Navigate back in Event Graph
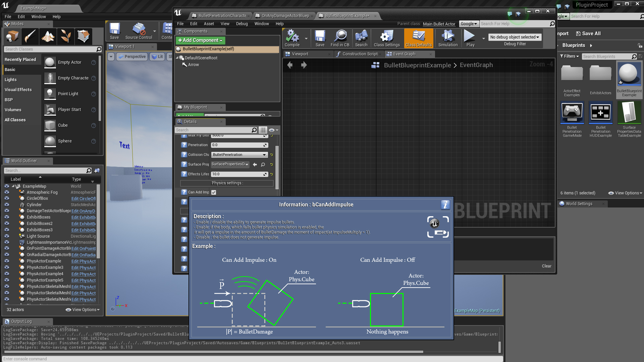 290,65
